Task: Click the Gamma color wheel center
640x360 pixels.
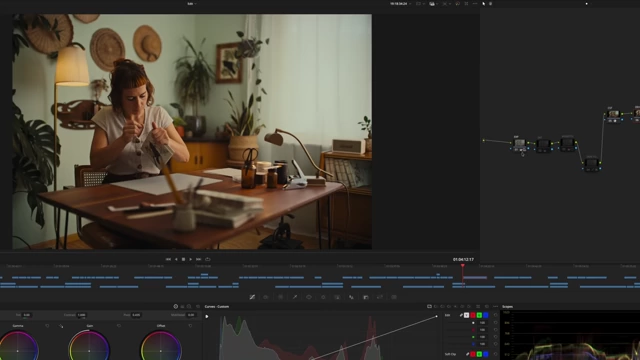Action: coord(18,351)
